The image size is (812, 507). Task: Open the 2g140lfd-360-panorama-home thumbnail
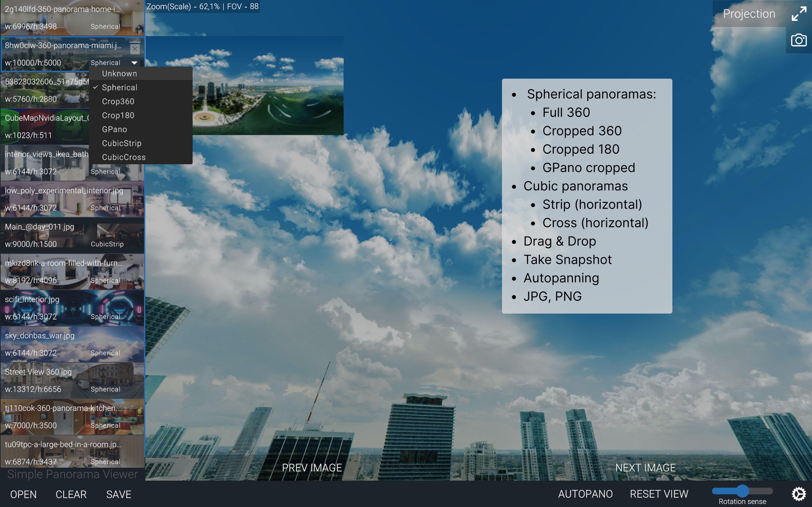[72, 18]
